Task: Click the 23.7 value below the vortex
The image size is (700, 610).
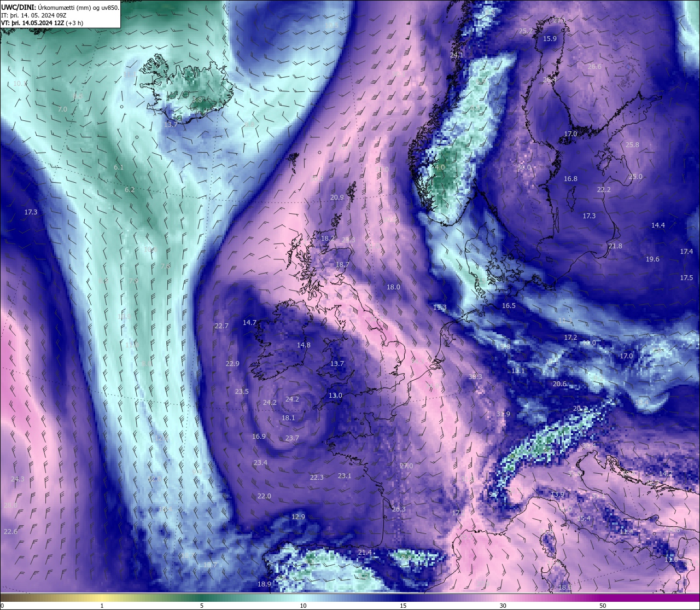Action: 292,438
